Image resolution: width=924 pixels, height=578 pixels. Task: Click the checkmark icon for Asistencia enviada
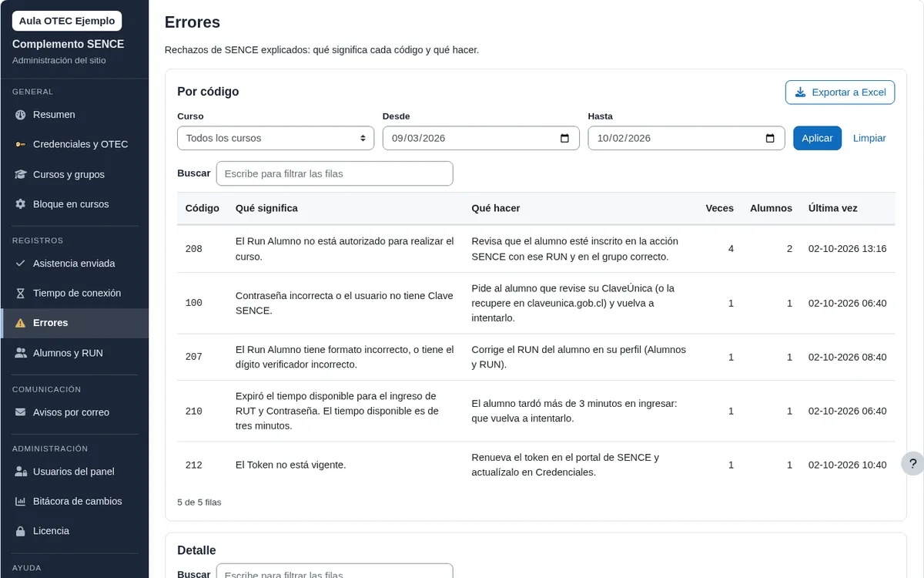21,264
